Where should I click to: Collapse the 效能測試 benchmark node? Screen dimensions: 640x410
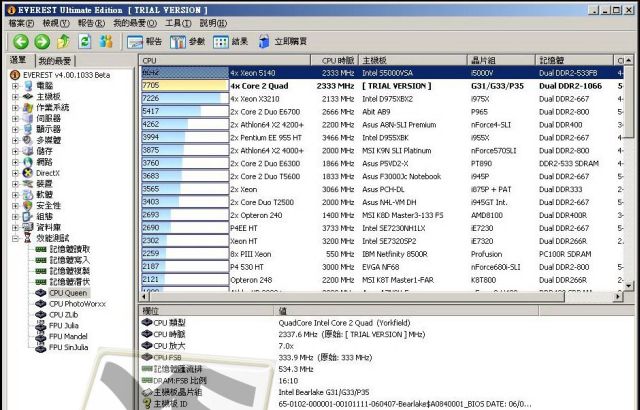15,238
